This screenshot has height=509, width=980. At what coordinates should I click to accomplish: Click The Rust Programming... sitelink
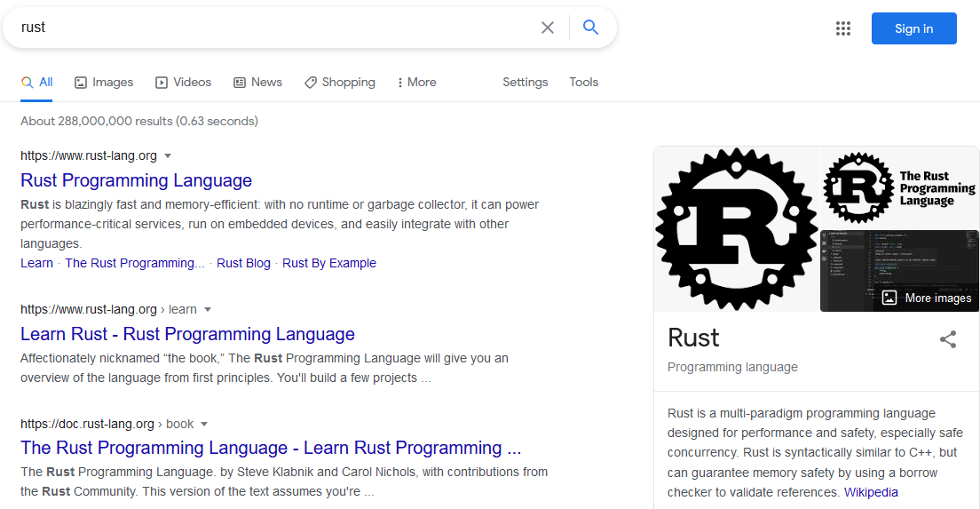(135, 263)
